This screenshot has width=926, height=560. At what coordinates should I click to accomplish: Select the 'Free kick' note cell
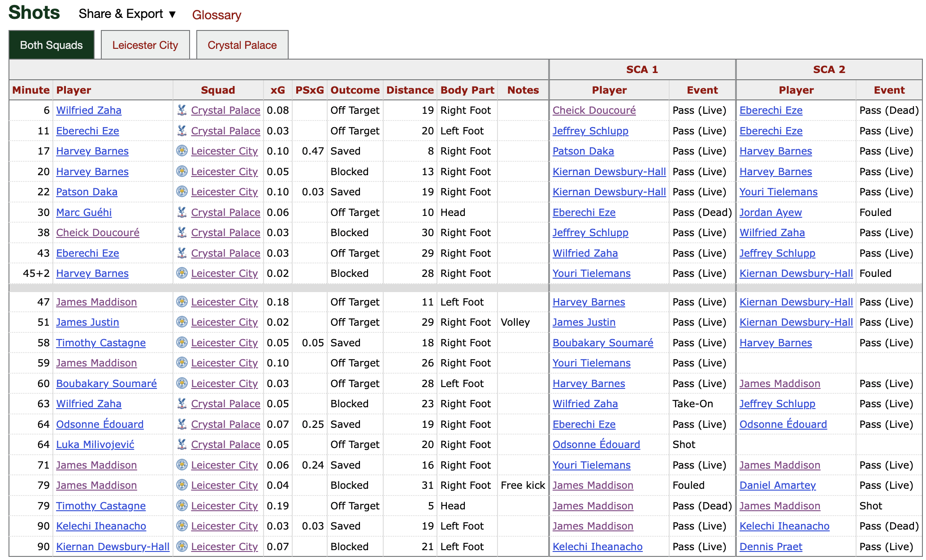tap(523, 485)
